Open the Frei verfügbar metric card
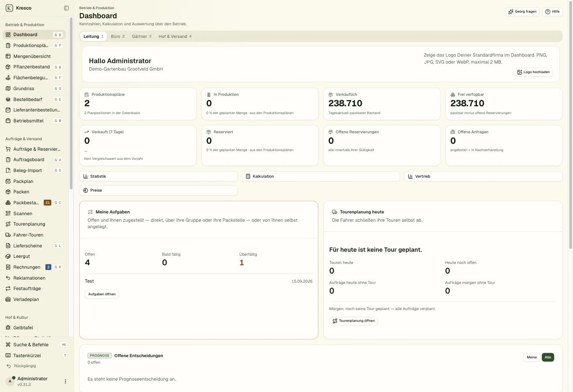Viewport: 573px width, 392px height. [x=504, y=104]
